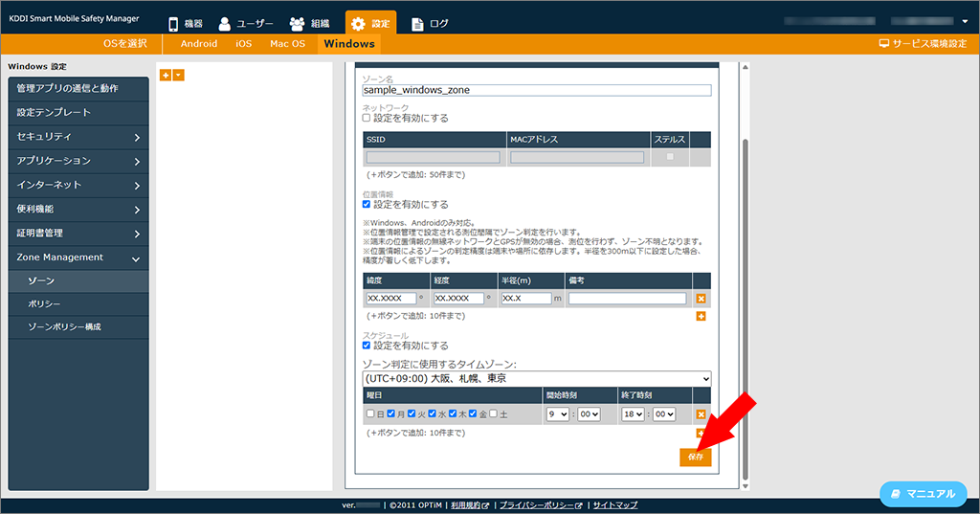Image resolution: width=980 pixels, height=514 pixels.
Task: Delete the schedule row with X icon
Action: click(x=701, y=414)
